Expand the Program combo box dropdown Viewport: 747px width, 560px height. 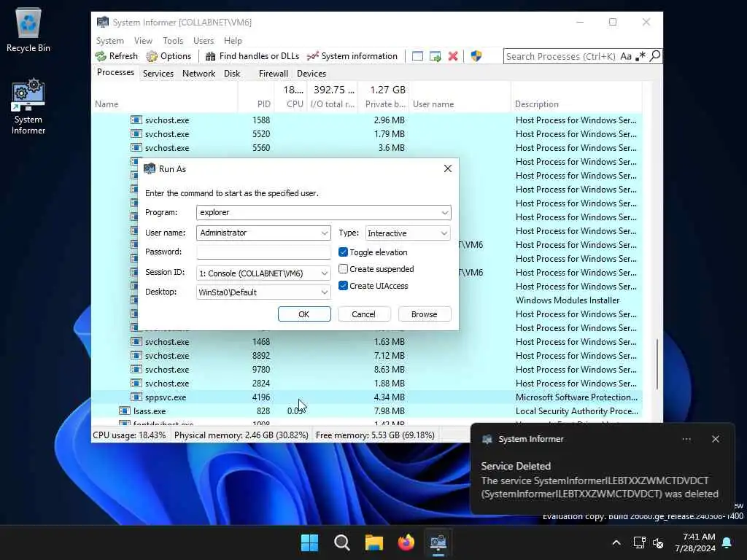click(444, 212)
